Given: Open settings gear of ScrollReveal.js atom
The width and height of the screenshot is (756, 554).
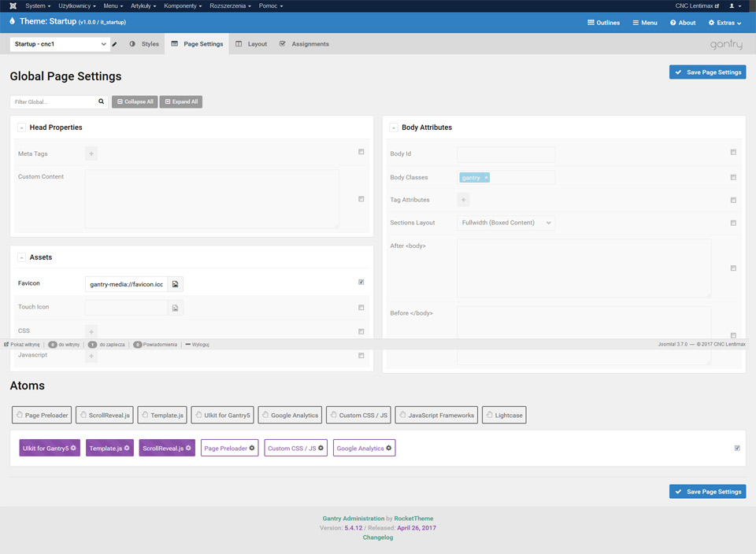Looking at the screenshot, I should [x=188, y=448].
